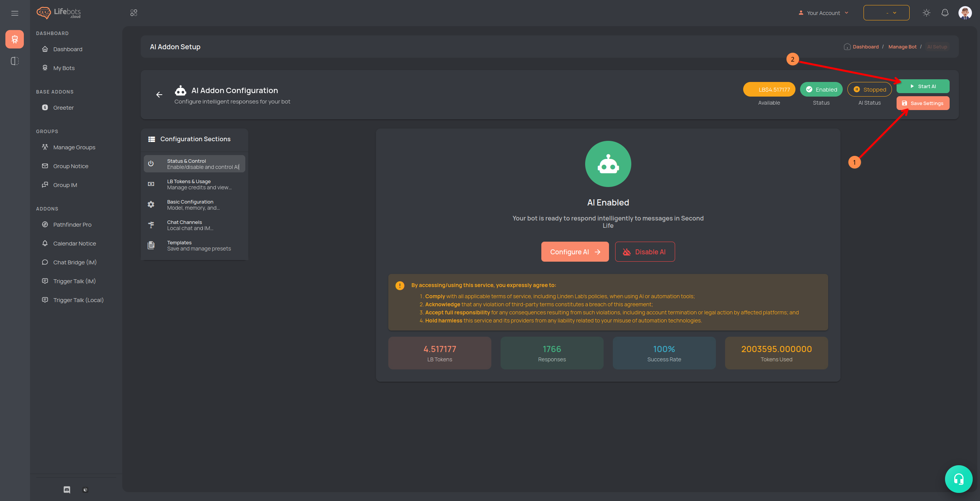Click the hamburger menu icon
This screenshot has width=980, height=501.
pos(15,13)
